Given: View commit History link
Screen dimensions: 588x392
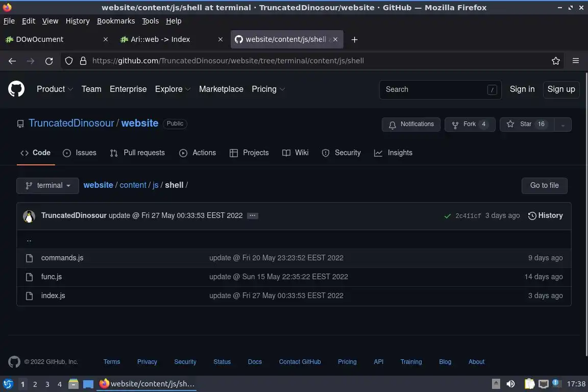Looking at the screenshot, I should point(545,216).
